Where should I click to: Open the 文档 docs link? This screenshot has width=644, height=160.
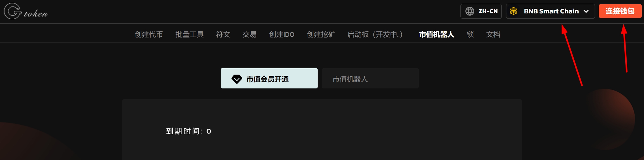coord(493,34)
